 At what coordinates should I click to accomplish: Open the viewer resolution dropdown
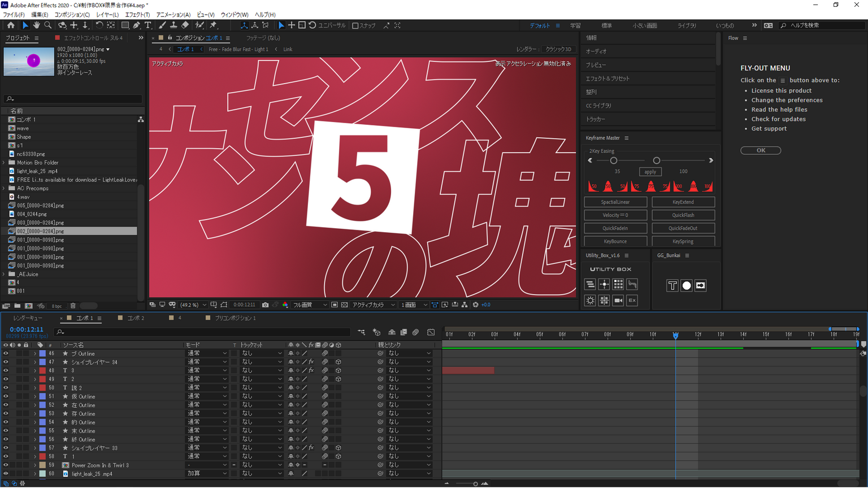click(x=310, y=305)
